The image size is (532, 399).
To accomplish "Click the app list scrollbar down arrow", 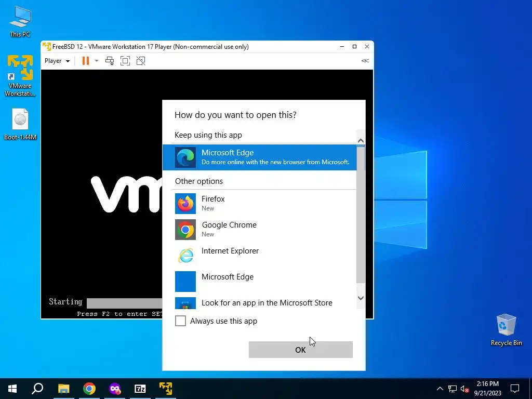I will pos(361,298).
